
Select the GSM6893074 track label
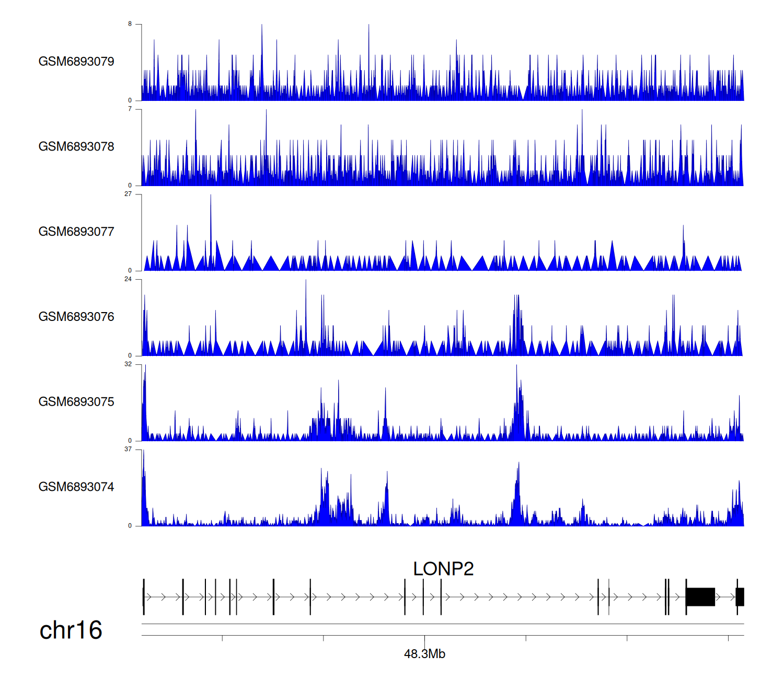76,487
